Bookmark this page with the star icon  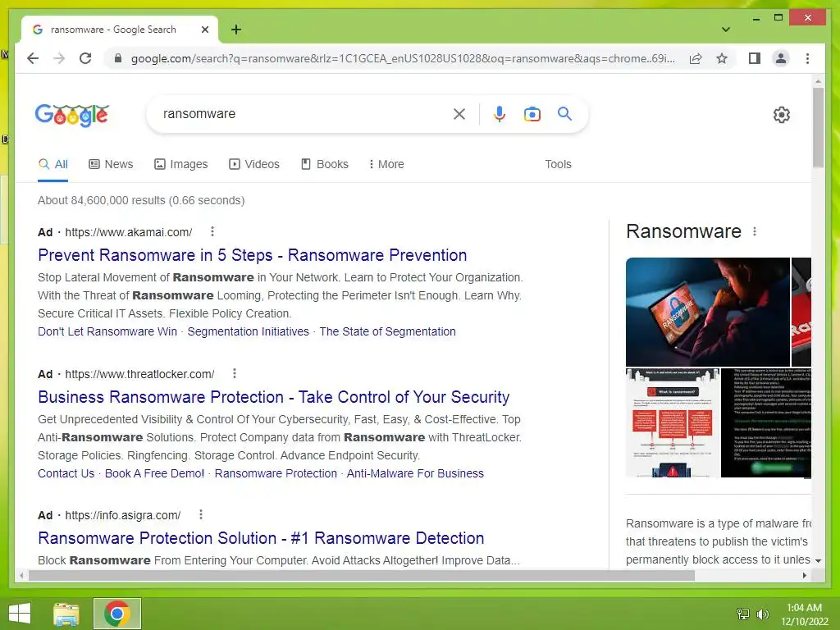click(x=722, y=58)
